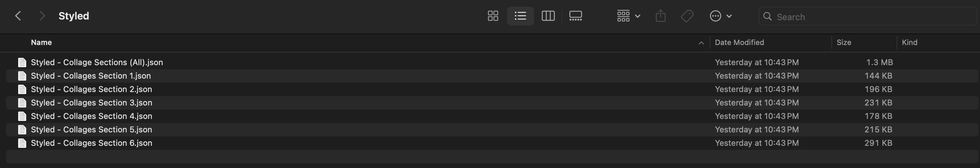Toggle the Name sort direction arrow
This screenshot has width=980, height=168.
[x=701, y=43]
